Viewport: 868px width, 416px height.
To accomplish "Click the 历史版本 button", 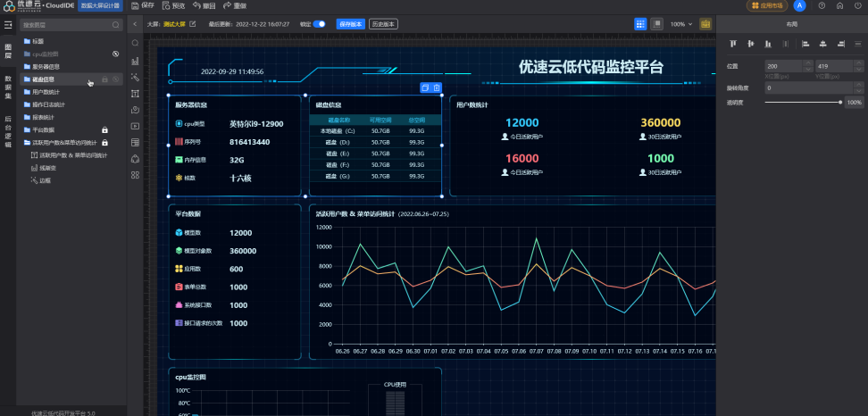I will [x=384, y=24].
